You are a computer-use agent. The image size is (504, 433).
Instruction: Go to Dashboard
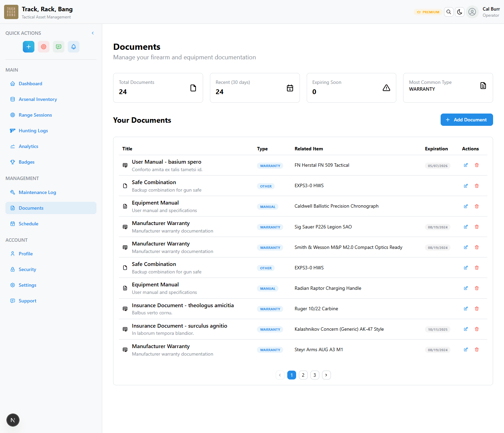point(51,84)
